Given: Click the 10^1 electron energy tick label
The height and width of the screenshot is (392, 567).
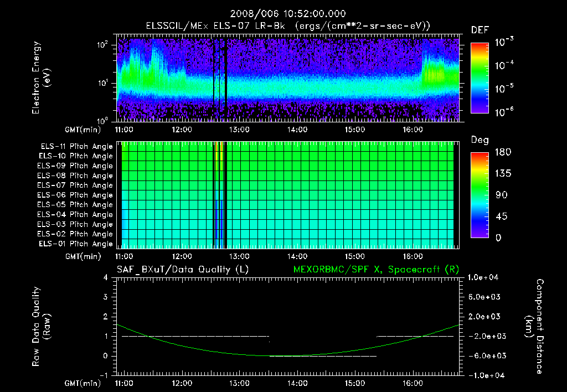Looking at the screenshot, I should click(102, 83).
